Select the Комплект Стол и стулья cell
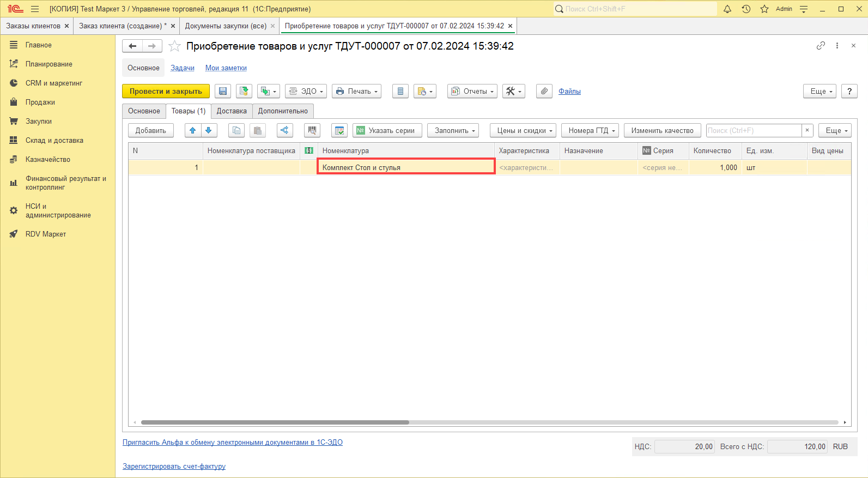The width and height of the screenshot is (868, 478). point(406,167)
